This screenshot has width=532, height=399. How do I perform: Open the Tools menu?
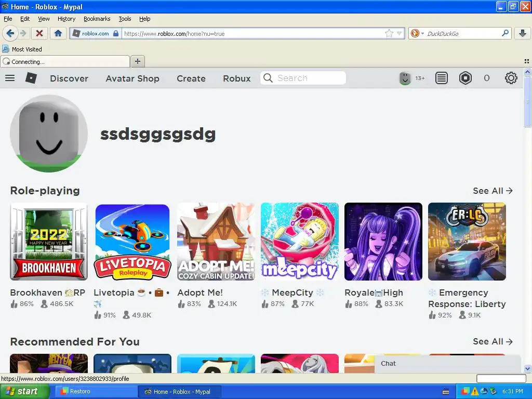click(125, 19)
